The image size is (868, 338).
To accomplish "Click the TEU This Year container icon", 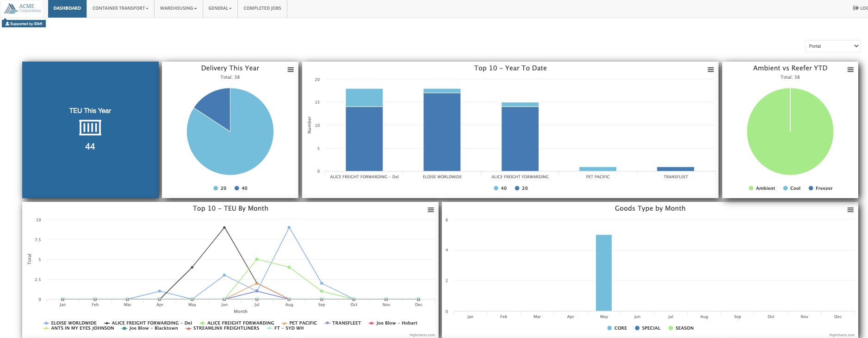I will pos(90,128).
